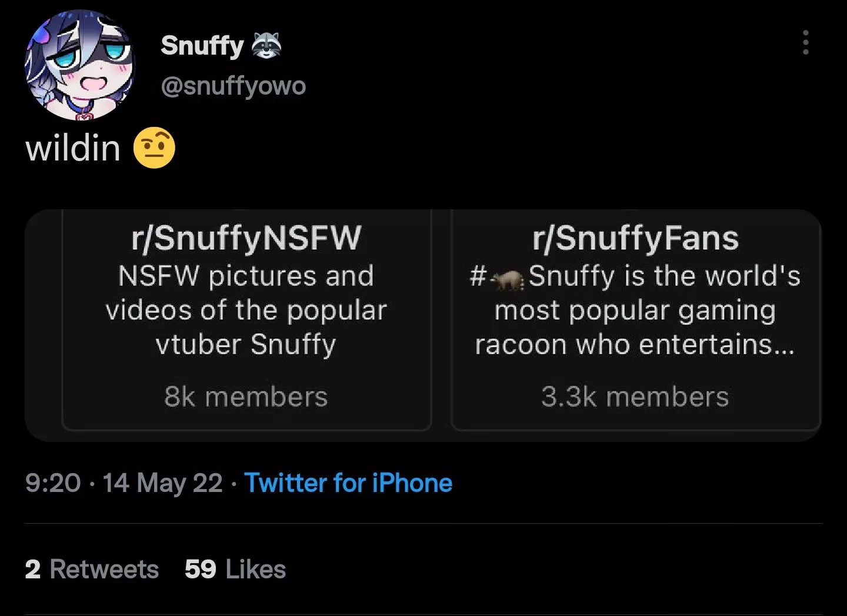Click the 9:20 tweet timestamp
Image resolution: width=847 pixels, height=616 pixels.
(53, 483)
